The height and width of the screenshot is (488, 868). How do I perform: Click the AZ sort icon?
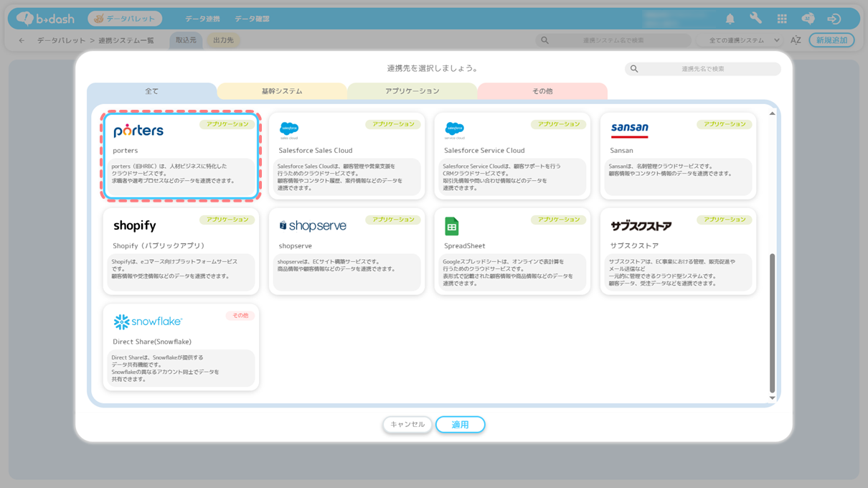coord(796,40)
